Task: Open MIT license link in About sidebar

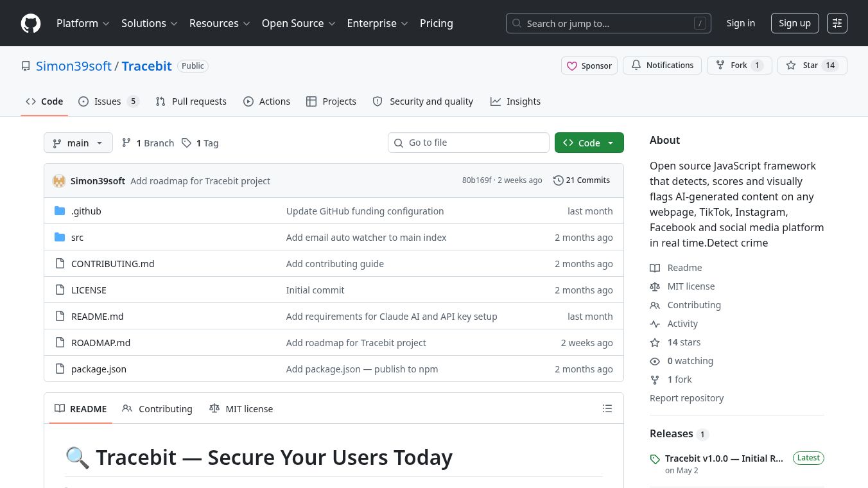Action: pyautogui.click(x=682, y=286)
